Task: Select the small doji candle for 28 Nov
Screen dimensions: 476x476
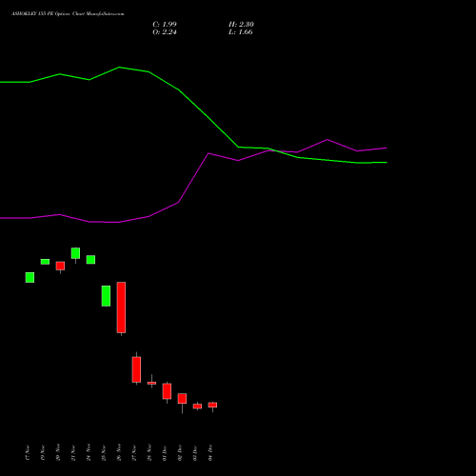Action: tap(151, 383)
